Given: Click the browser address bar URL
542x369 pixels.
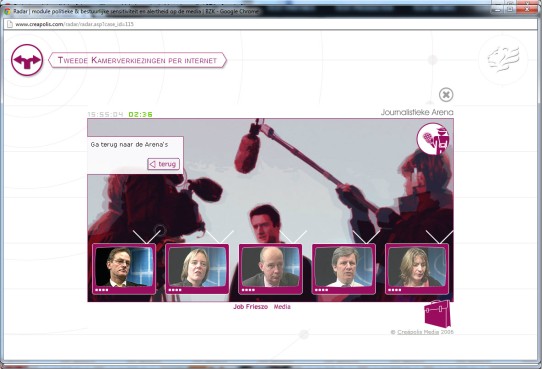Looking at the screenshot, I should [x=74, y=24].
